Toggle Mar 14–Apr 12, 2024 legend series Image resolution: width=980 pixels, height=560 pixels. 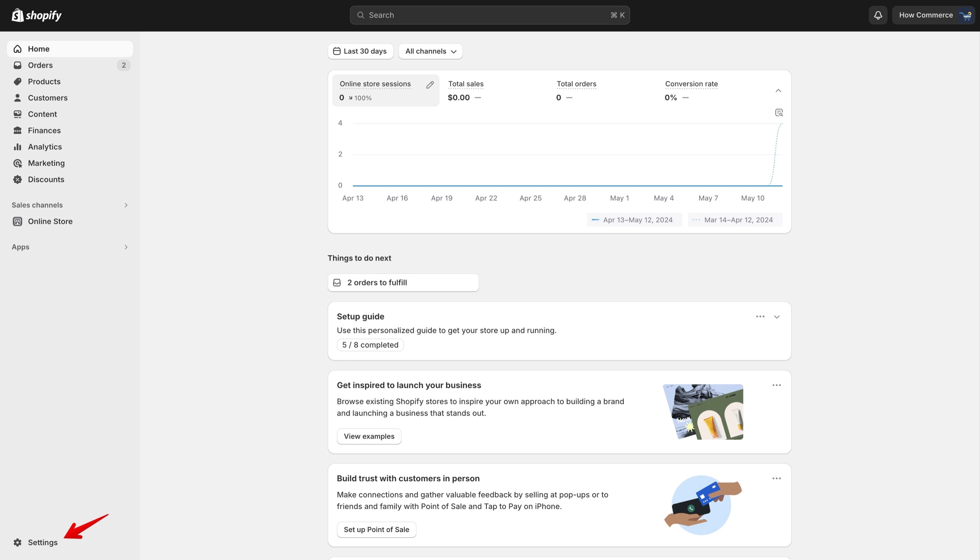pos(735,220)
